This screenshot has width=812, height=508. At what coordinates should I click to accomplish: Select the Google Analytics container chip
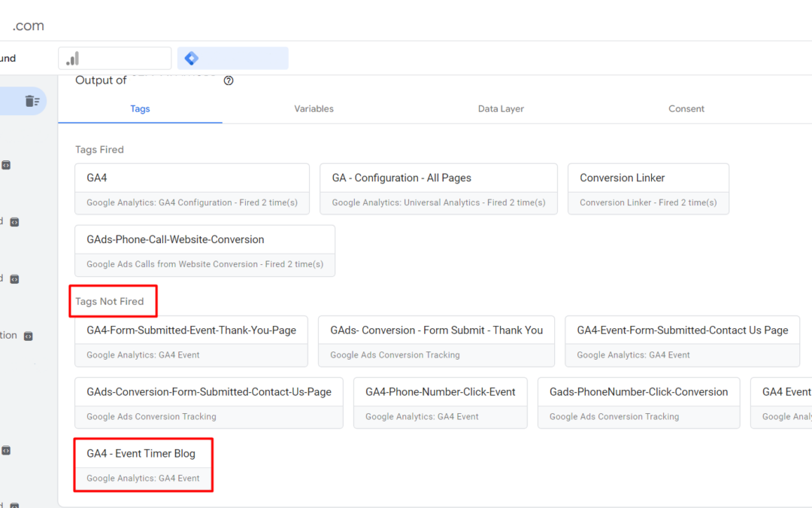click(114, 59)
